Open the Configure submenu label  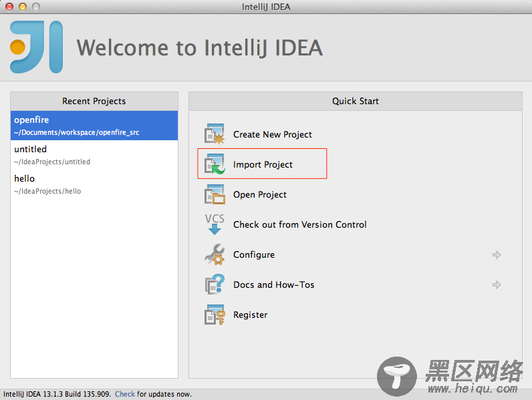(254, 254)
